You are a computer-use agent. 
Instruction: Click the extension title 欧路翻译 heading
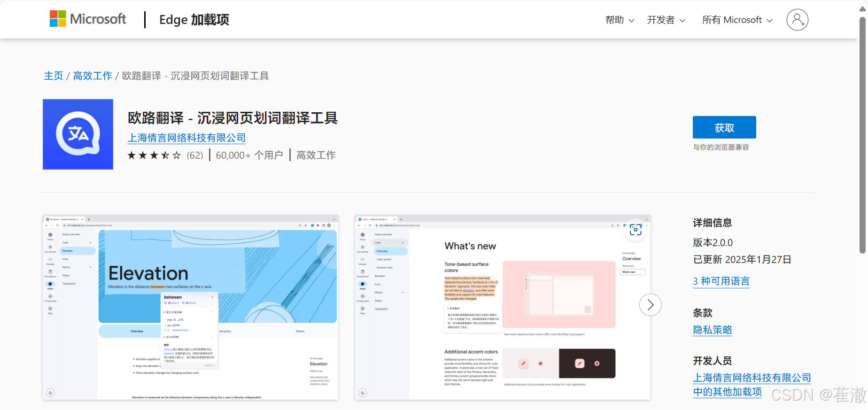click(232, 118)
